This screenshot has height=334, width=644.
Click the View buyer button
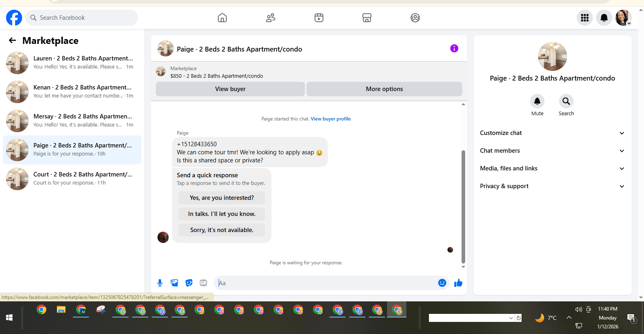pyautogui.click(x=230, y=89)
